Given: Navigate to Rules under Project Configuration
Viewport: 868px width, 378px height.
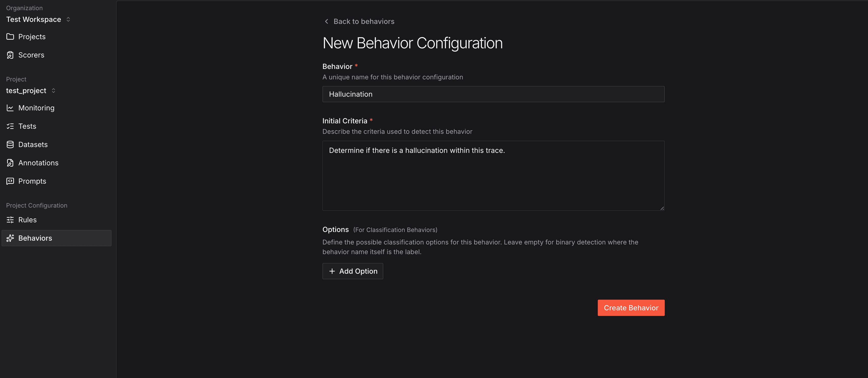Looking at the screenshot, I should pos(27,220).
